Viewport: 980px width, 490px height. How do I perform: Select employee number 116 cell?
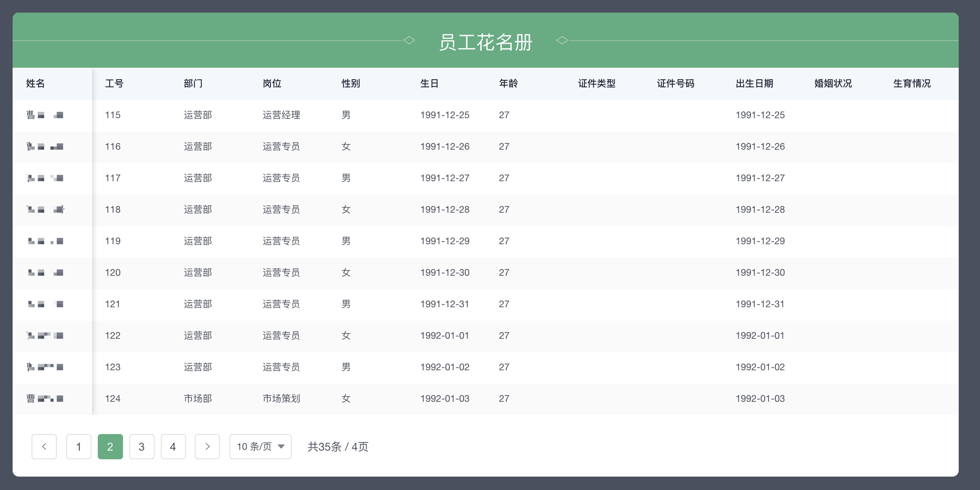(113, 147)
